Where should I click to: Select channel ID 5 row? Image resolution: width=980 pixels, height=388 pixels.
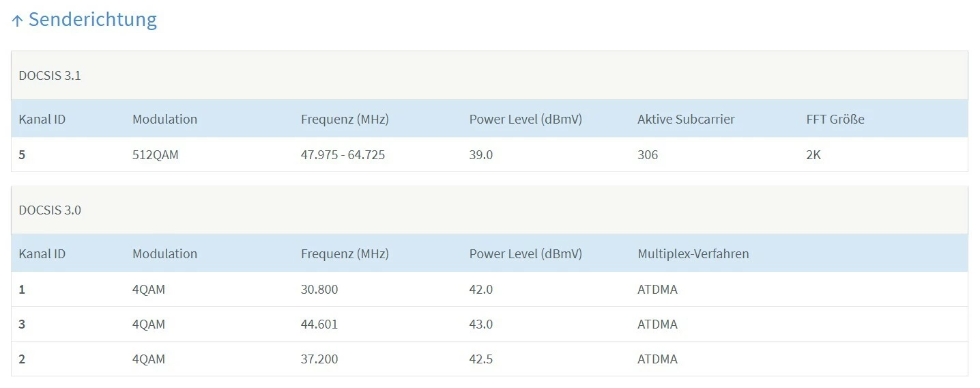click(x=23, y=155)
